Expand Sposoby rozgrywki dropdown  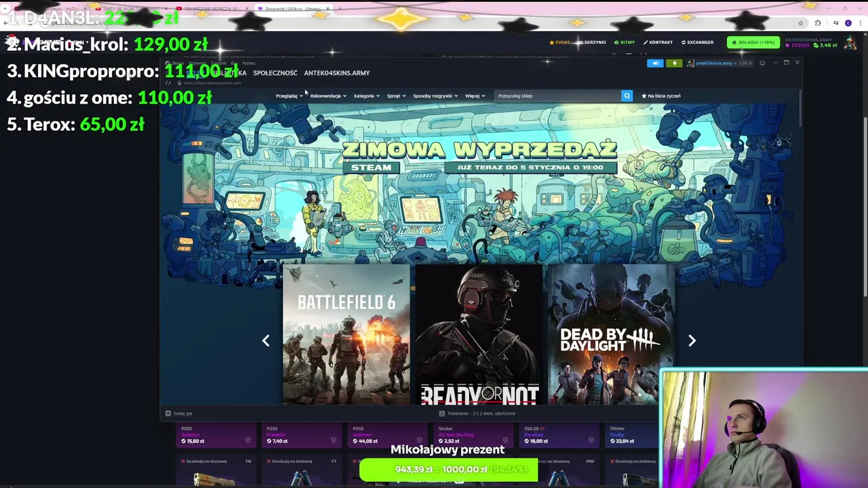435,96
